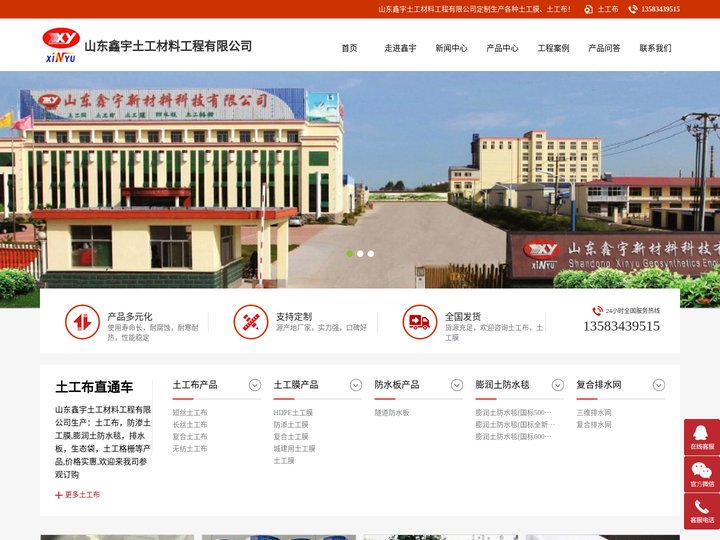
Task: Open 客服电话 phone side button
Action: 702,511
